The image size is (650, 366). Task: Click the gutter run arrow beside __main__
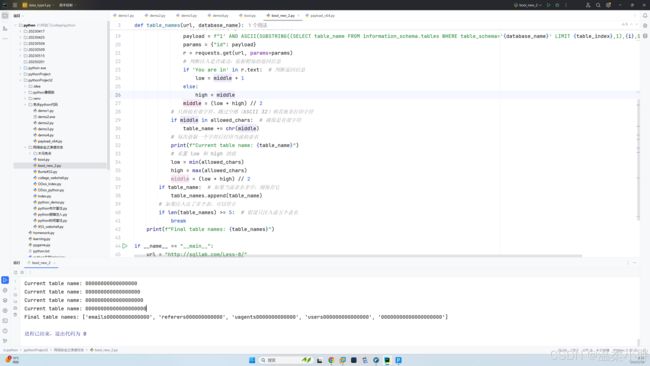(125, 246)
